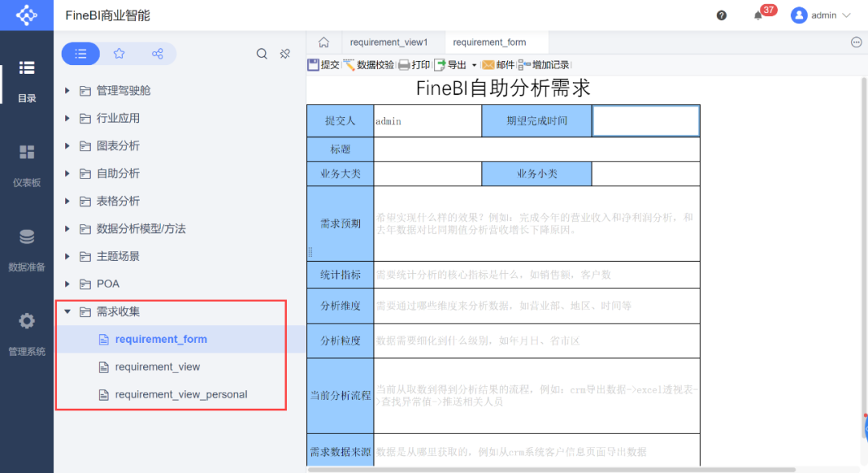The width and height of the screenshot is (868, 473).
Task: Show shared items with the share icon
Action: [158, 54]
